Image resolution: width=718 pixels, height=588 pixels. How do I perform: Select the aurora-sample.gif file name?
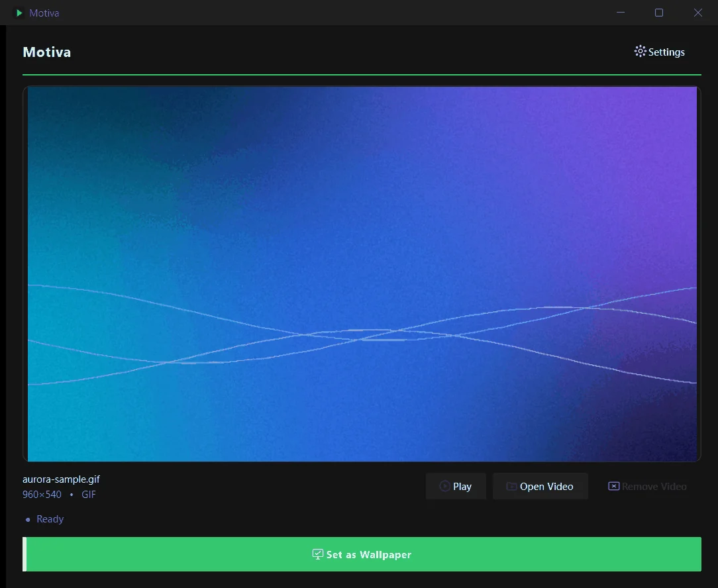[x=61, y=479]
